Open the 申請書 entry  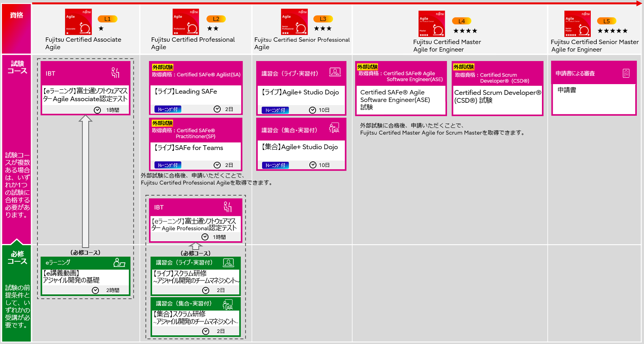tap(567, 90)
